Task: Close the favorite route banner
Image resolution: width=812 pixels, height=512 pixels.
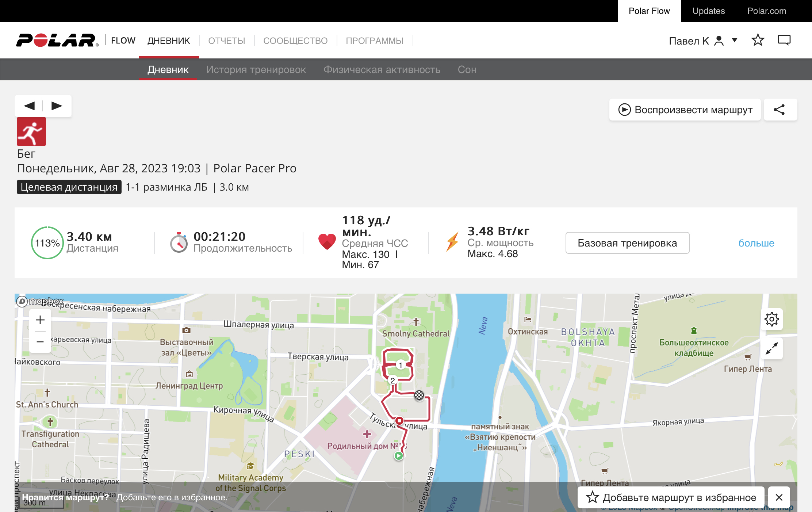Action: tap(779, 497)
